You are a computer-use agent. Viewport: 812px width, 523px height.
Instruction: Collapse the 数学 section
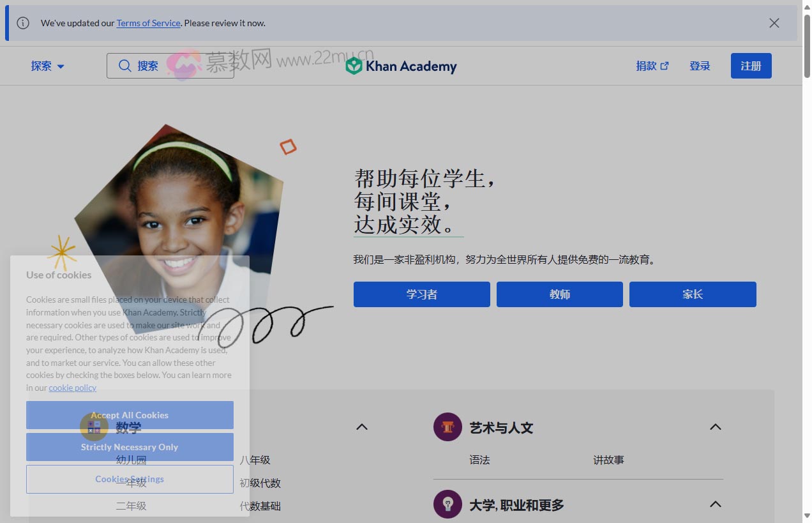click(362, 427)
